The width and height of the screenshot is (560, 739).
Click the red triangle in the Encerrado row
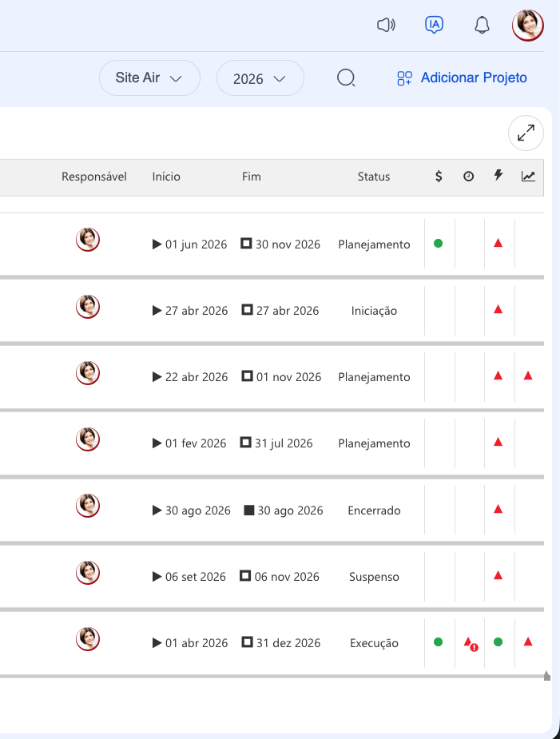[498, 509]
